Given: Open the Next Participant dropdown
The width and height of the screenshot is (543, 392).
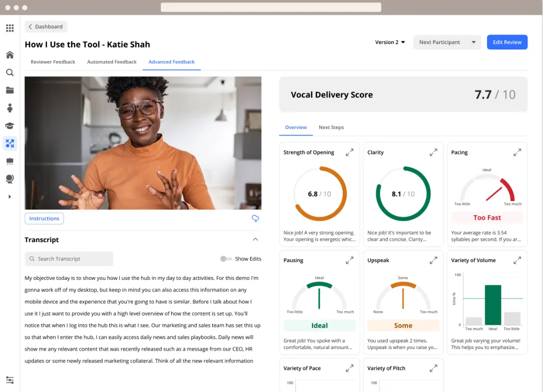Looking at the screenshot, I should click(x=447, y=42).
